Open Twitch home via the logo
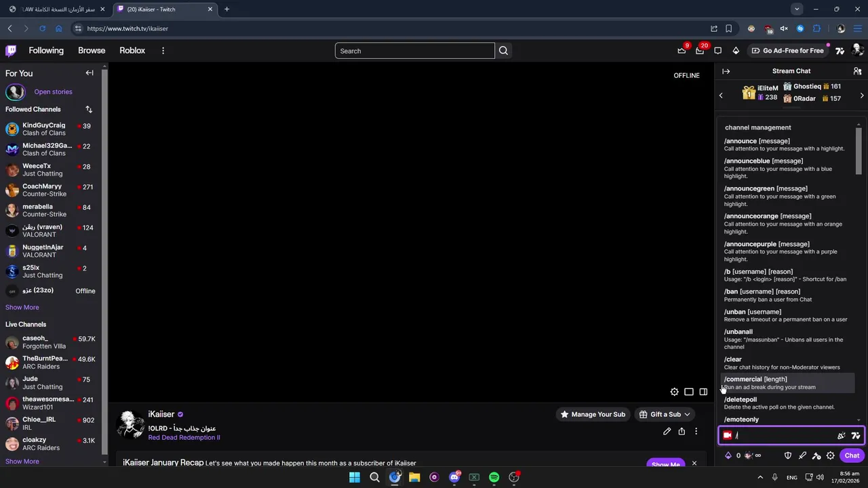The width and height of the screenshot is (868, 488). coord(11,51)
